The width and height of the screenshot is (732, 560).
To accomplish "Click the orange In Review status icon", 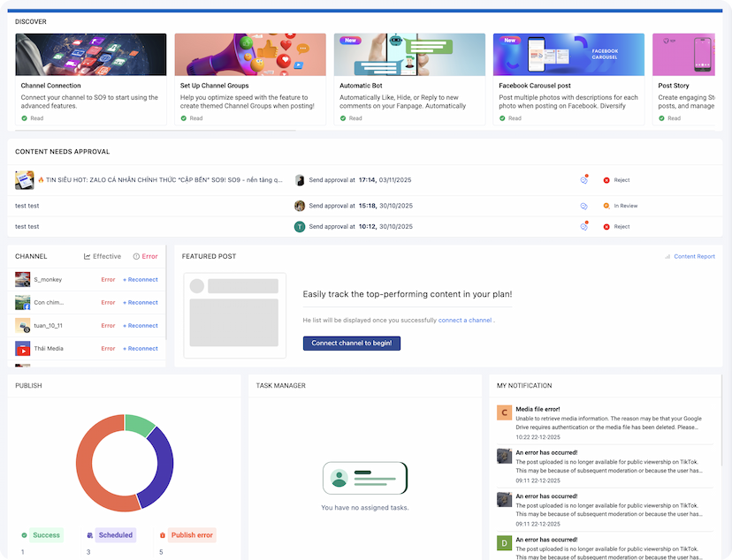I will [606, 206].
